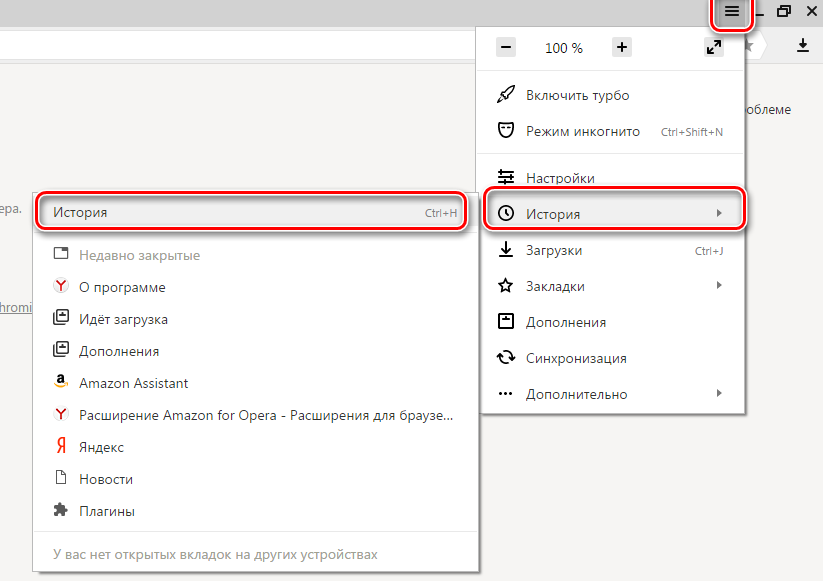Click the downloads arrow icon in toolbar
Image resolution: width=823 pixels, height=581 pixels.
pos(802,45)
